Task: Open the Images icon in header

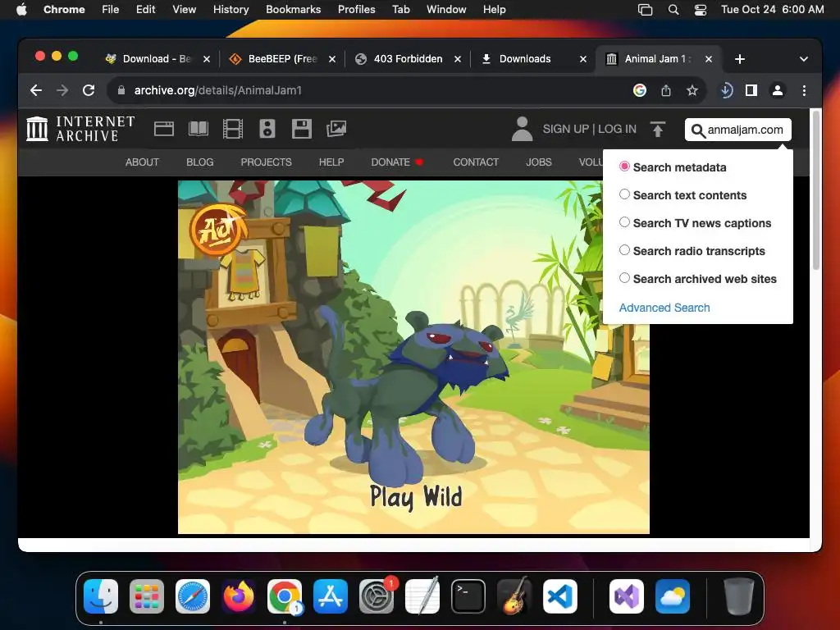Action: pos(336,129)
